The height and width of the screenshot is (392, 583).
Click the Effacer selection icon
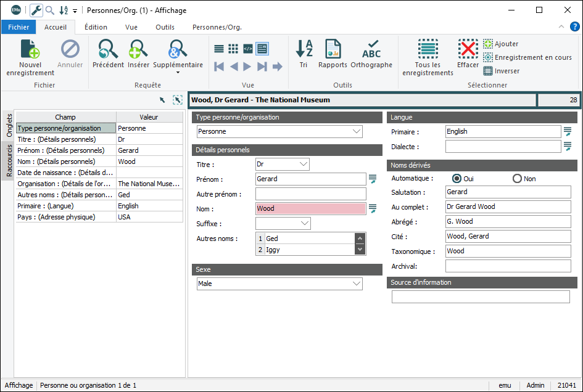pos(468,49)
